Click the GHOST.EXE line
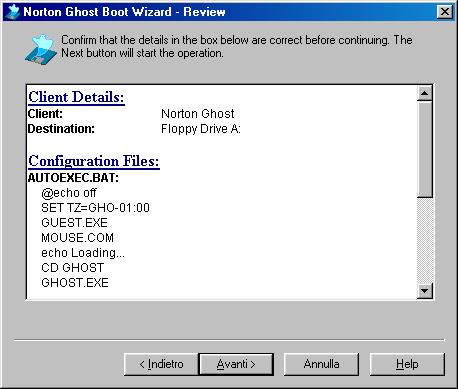458x389 pixels. tap(75, 283)
